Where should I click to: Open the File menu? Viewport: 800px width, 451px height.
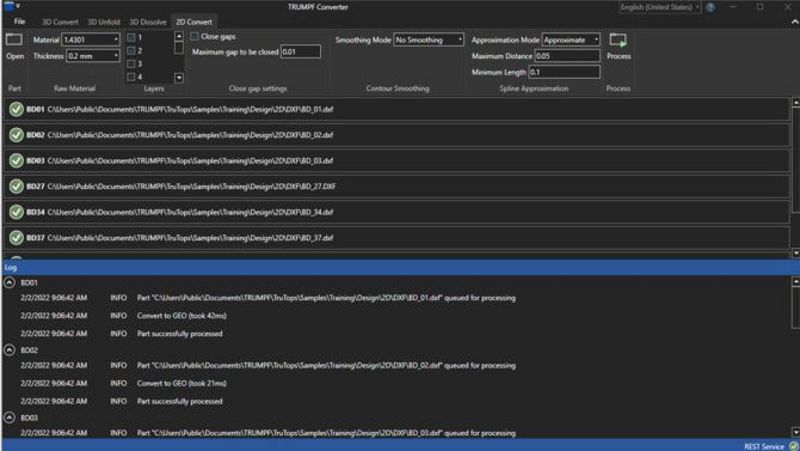(x=20, y=21)
